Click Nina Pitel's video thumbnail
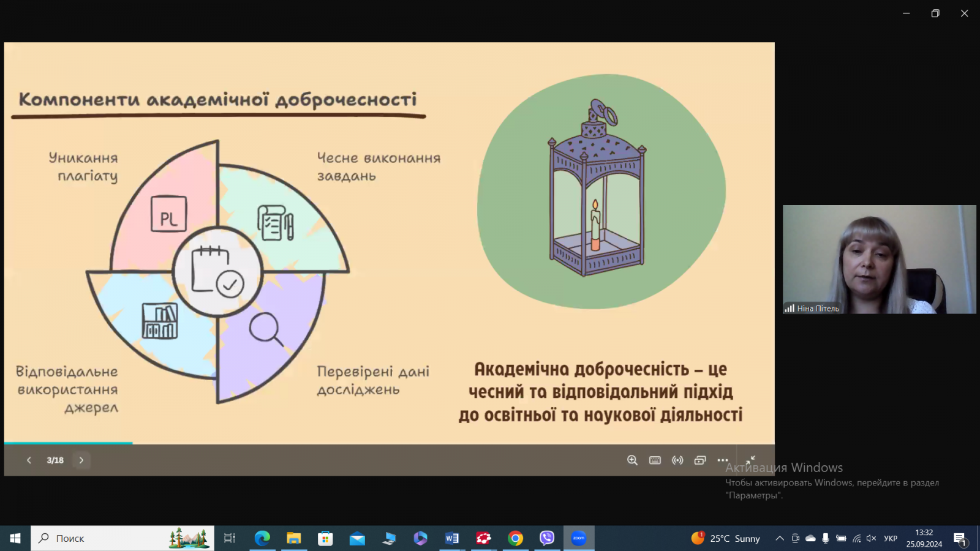Viewport: 980px width, 551px height. tap(879, 260)
